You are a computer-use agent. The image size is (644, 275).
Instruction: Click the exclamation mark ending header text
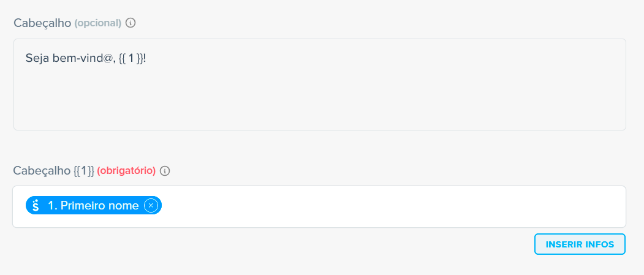[145, 58]
